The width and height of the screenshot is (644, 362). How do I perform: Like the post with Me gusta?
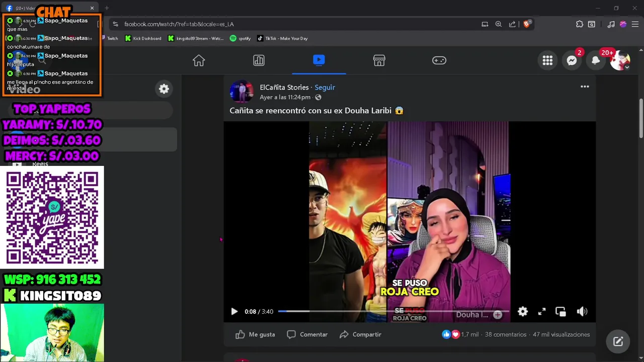pos(255,334)
